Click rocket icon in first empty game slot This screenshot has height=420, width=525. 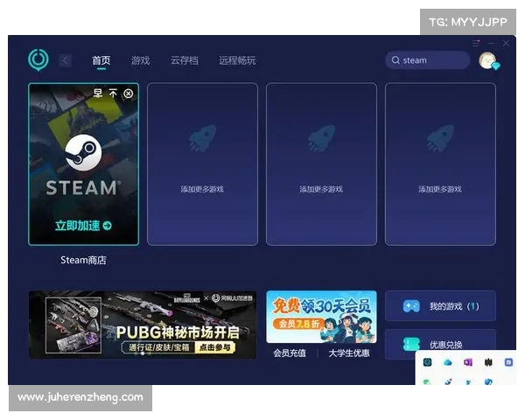point(203,138)
